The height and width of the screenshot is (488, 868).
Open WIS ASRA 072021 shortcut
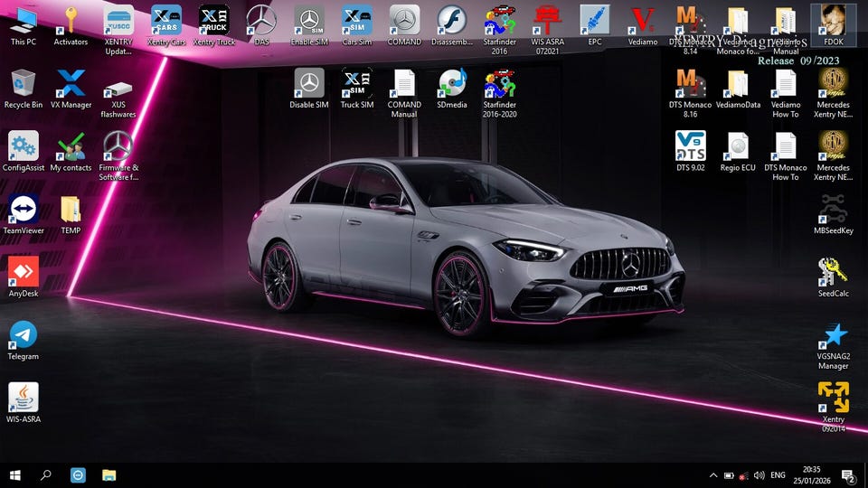pos(547,30)
